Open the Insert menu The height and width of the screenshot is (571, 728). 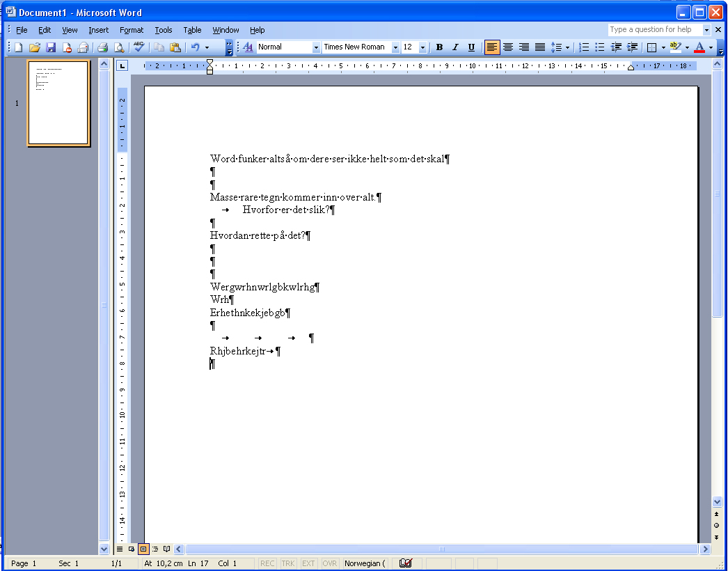pyautogui.click(x=98, y=30)
